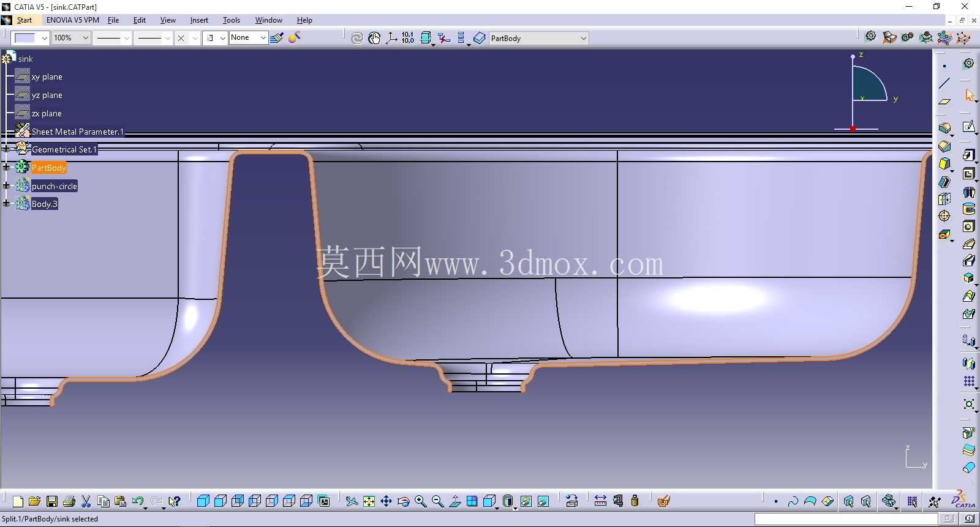
Task: Click the Create Multi-View icon
Action: coord(472,501)
